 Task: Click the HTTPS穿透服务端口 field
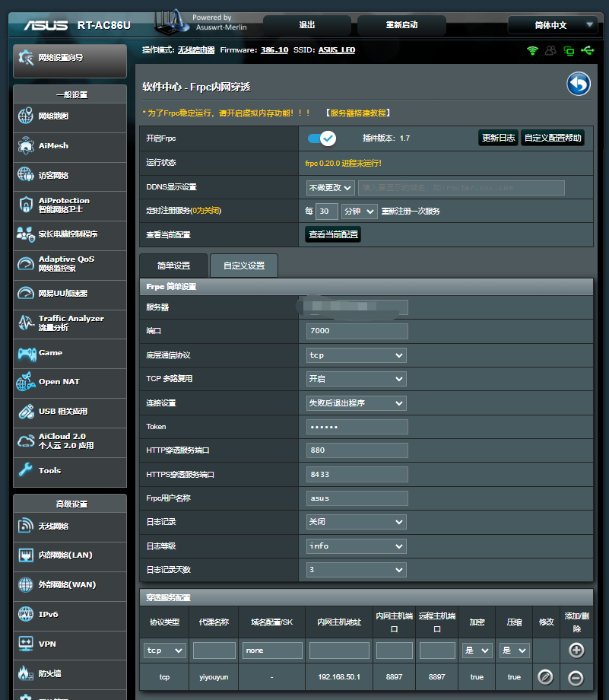(357, 475)
